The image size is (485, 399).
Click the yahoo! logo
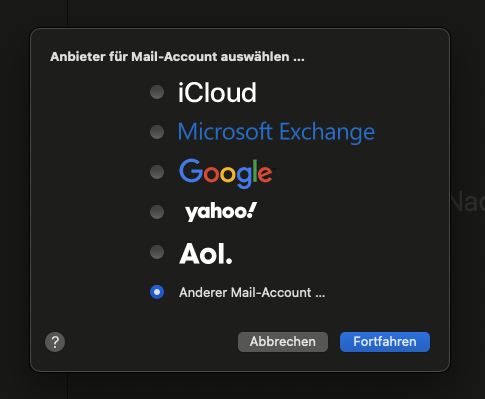click(221, 212)
